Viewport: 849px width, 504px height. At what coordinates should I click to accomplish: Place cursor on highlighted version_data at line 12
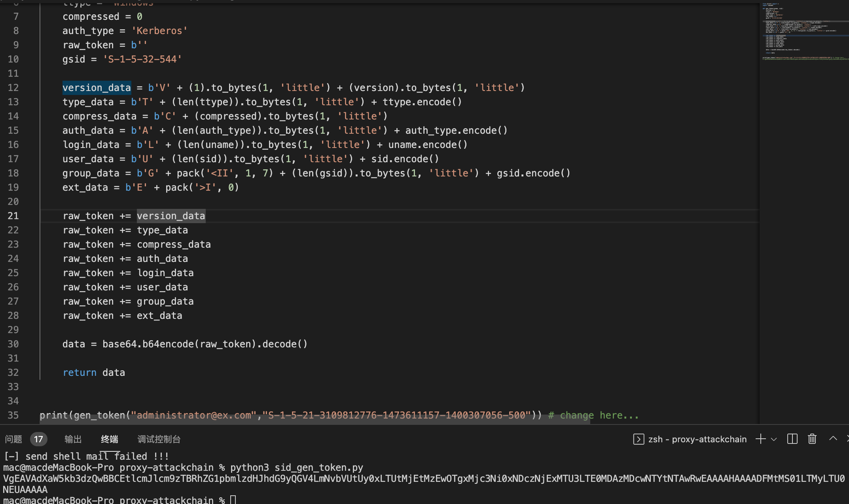(97, 88)
